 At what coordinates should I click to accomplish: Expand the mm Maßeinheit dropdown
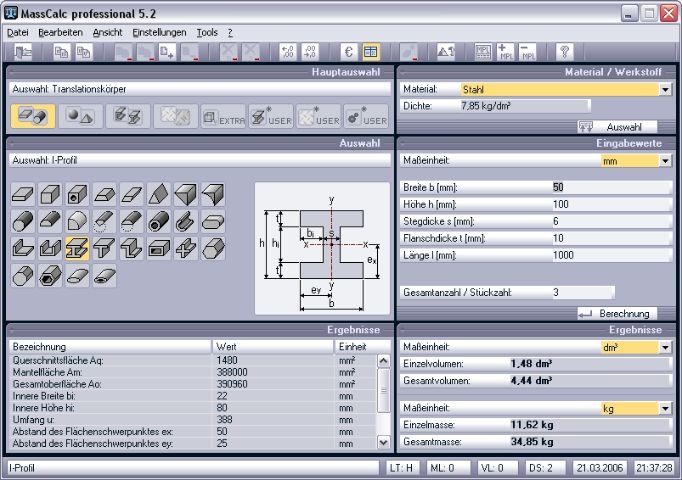click(665, 161)
